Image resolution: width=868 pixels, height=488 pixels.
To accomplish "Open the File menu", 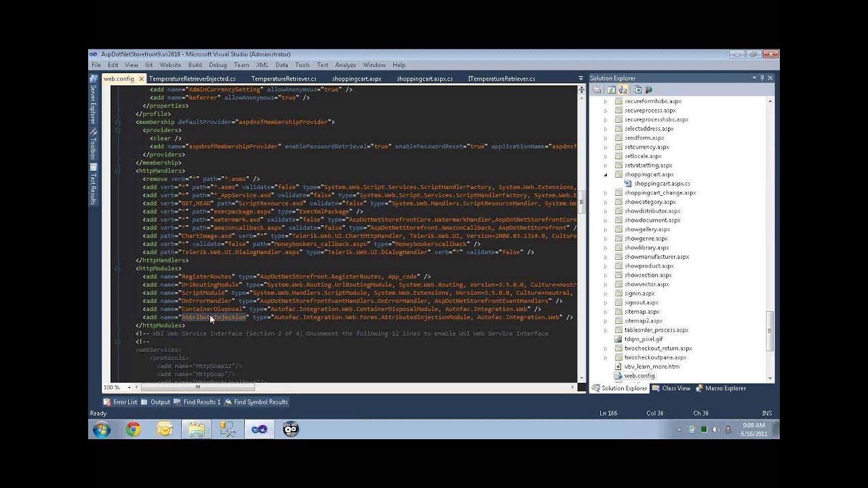I will pos(96,65).
